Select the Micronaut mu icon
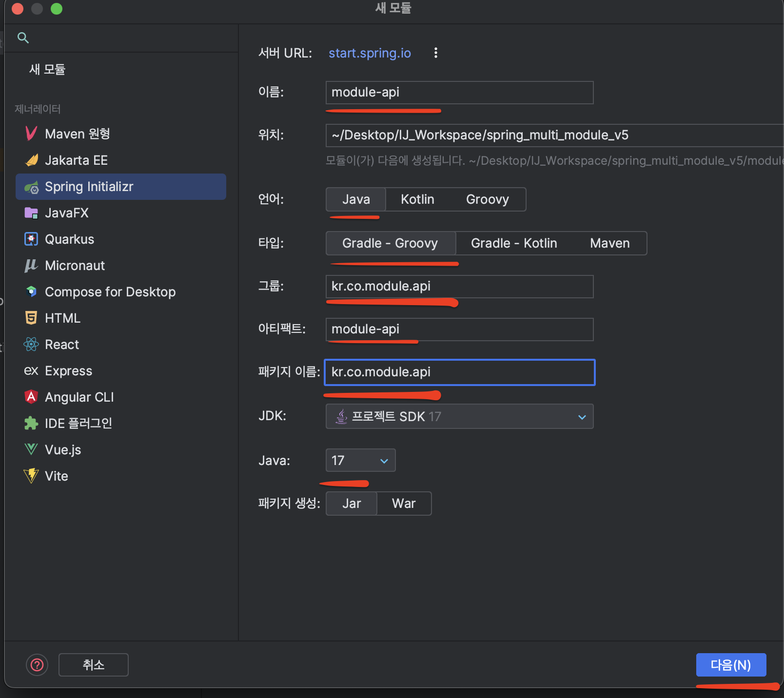The height and width of the screenshot is (698, 784). (31, 266)
